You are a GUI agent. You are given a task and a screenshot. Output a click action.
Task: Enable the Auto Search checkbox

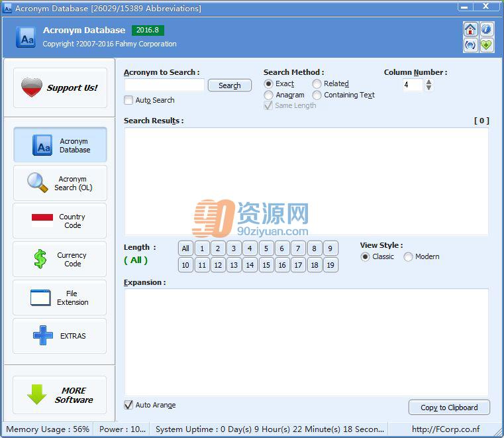(x=128, y=100)
